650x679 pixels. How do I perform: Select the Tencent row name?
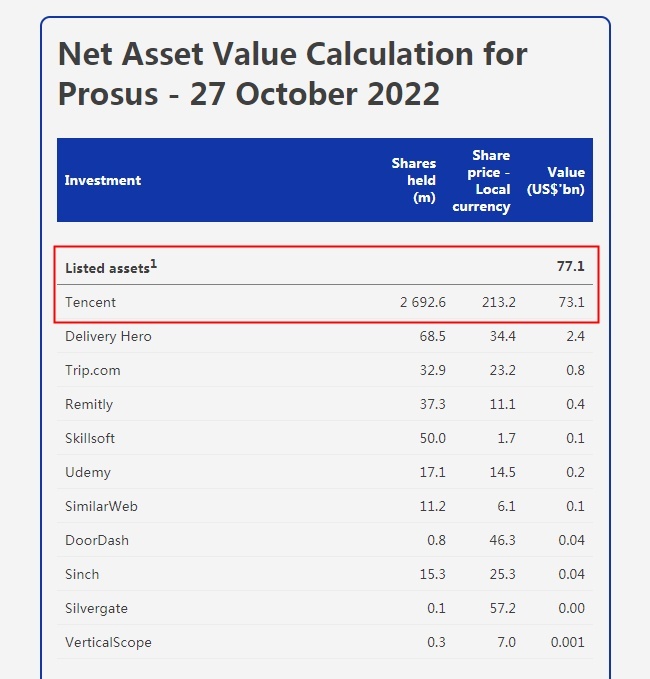(x=91, y=302)
